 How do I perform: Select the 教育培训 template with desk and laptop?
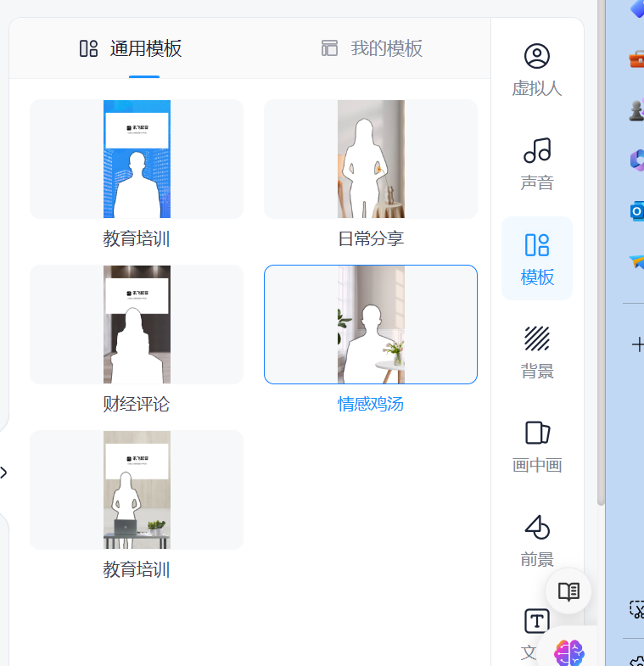click(x=137, y=490)
